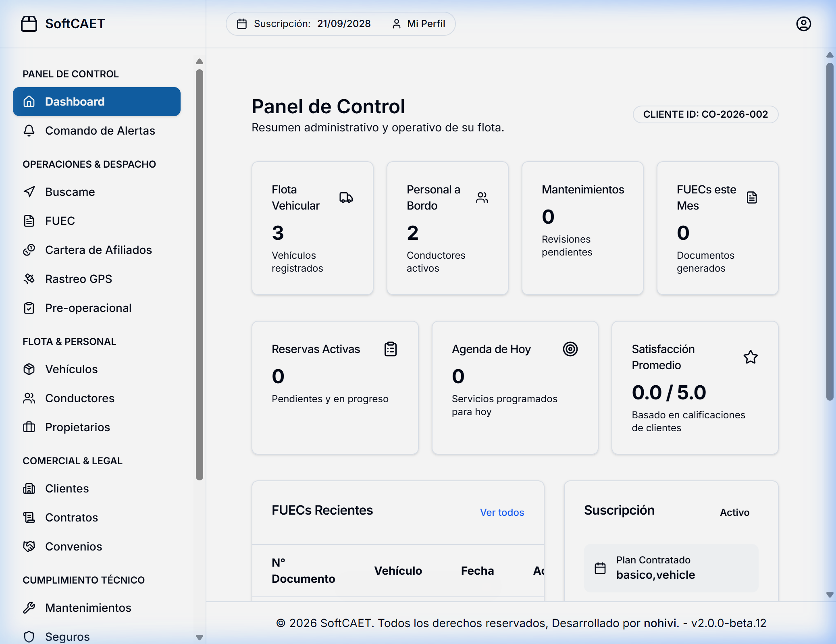This screenshot has width=836, height=644.
Task: Open the Mantenimientos wrench section
Action: 88,608
